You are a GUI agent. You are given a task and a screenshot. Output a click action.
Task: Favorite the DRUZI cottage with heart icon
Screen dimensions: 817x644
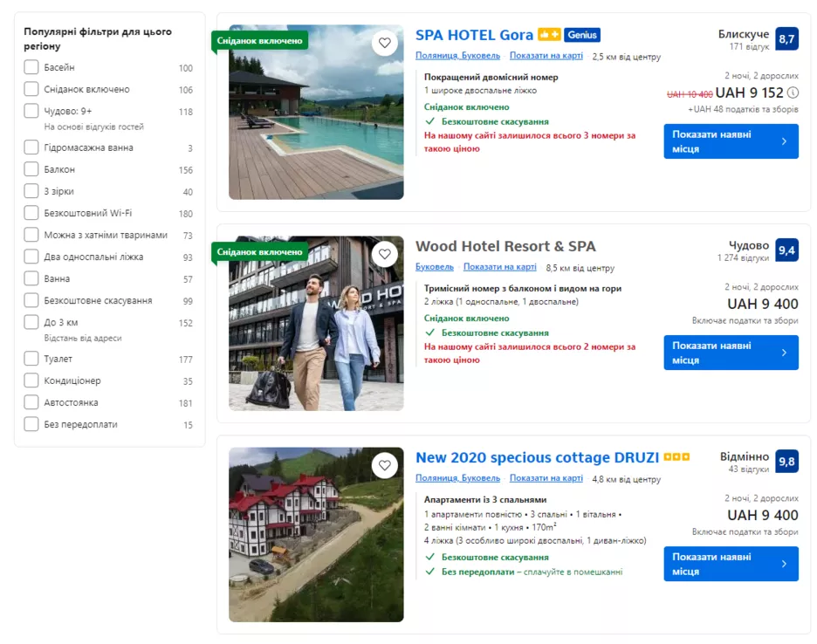click(384, 465)
